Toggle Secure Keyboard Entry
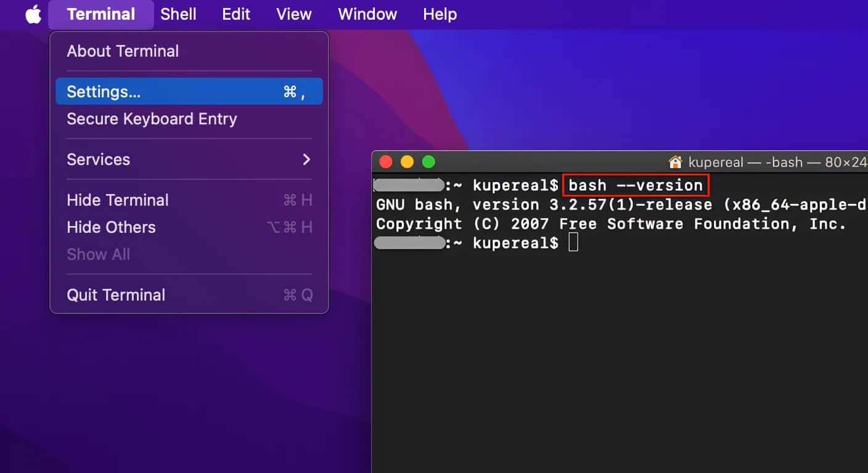868x473 pixels. tap(189, 119)
